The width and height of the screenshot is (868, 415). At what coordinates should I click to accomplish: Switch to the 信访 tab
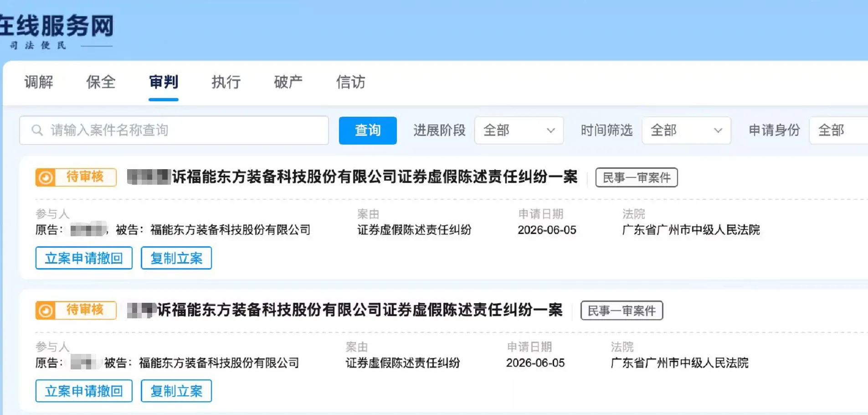(351, 82)
